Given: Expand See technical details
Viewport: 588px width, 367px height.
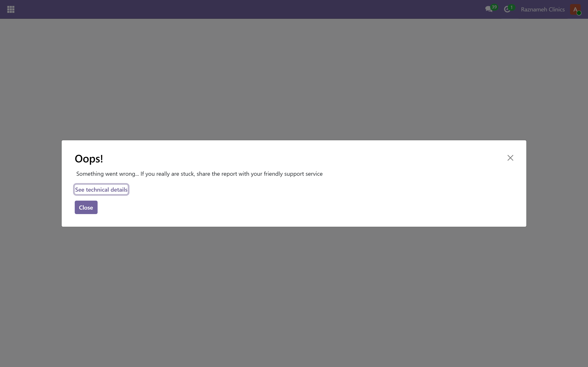Looking at the screenshot, I should (x=101, y=190).
